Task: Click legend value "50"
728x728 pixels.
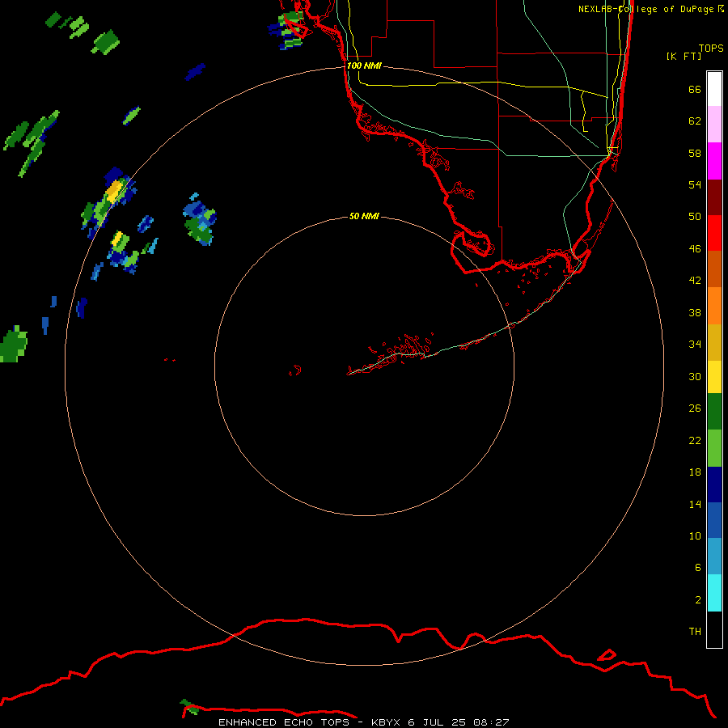Action: pos(695,217)
